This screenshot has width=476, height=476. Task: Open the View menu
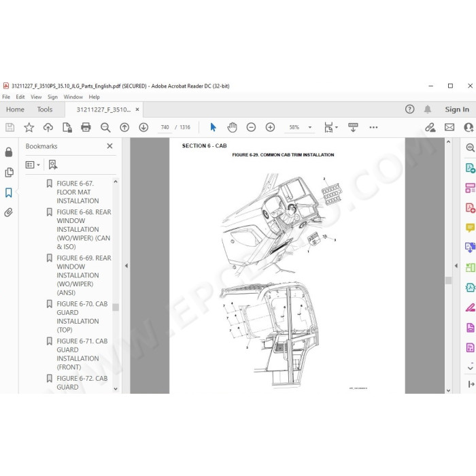click(36, 97)
